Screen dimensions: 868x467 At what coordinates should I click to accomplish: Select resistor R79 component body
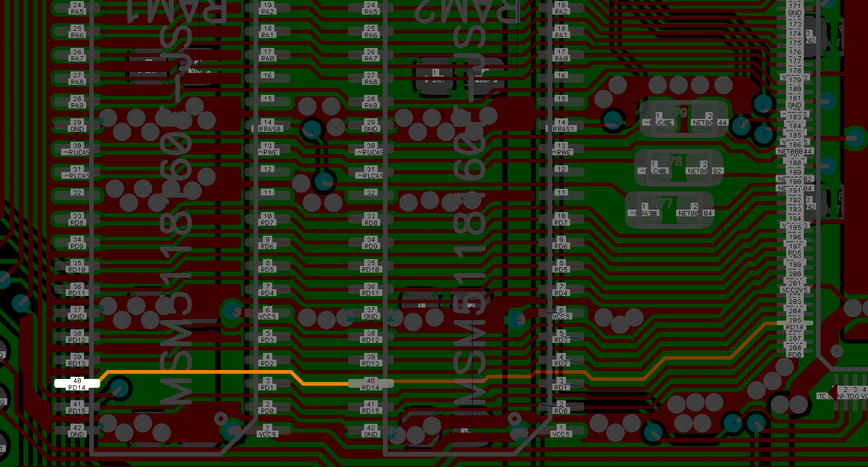[683, 119]
